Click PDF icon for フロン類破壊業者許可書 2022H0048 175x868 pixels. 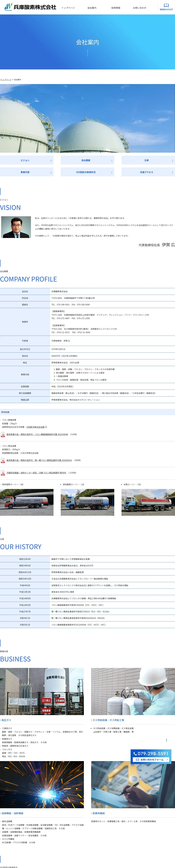click(x=3, y=435)
